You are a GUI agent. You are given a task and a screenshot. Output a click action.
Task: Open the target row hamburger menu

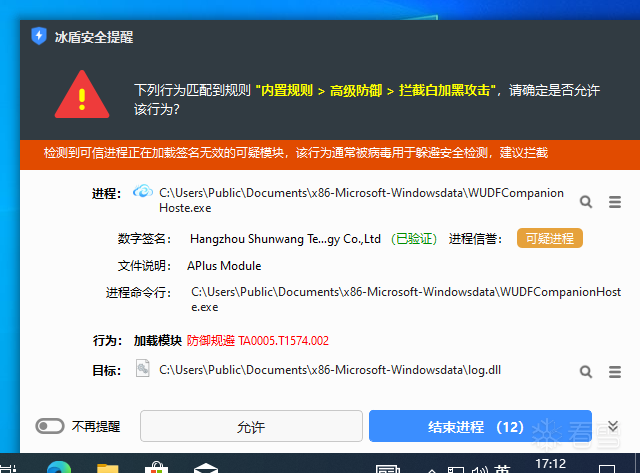[615, 371]
